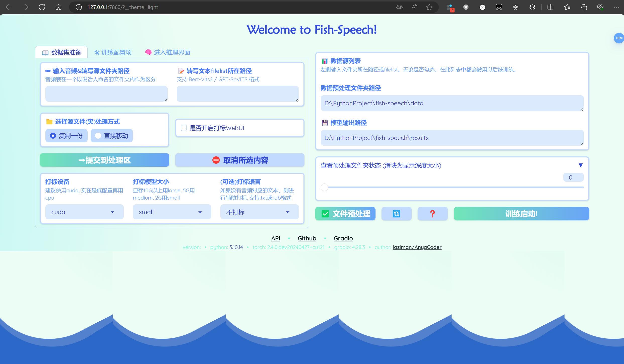
Task: Select the 复制一份 radio option
Action: 53,136
